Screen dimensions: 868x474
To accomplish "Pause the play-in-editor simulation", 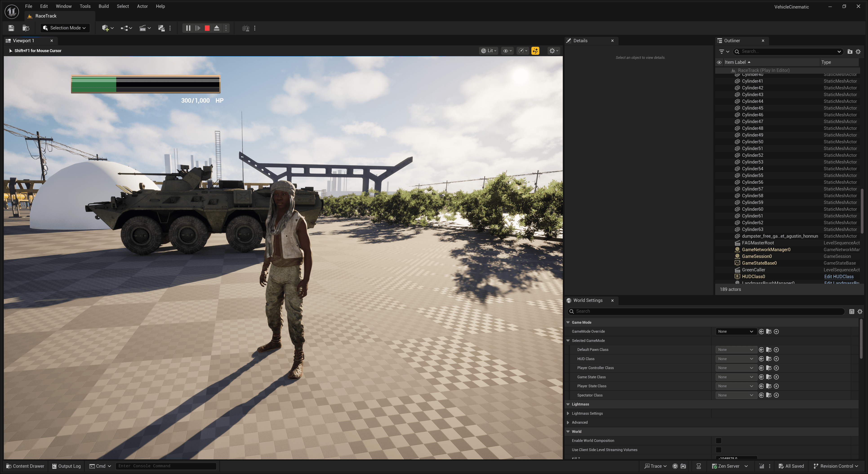I will click(x=188, y=28).
